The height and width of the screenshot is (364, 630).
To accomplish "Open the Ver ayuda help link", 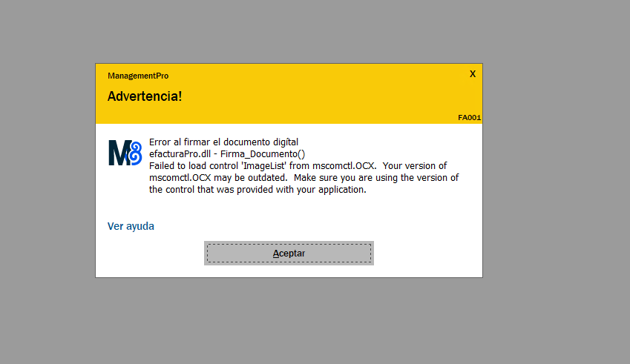I will click(x=131, y=226).
